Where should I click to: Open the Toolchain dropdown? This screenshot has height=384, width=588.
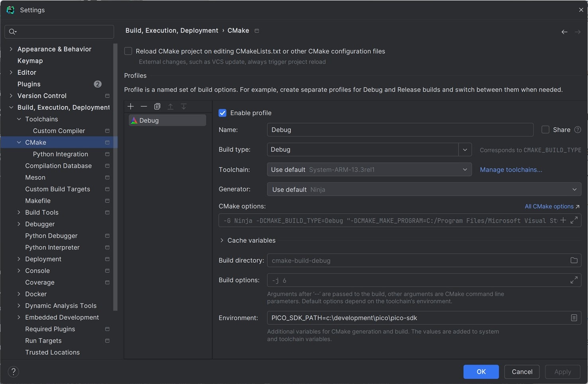point(369,169)
